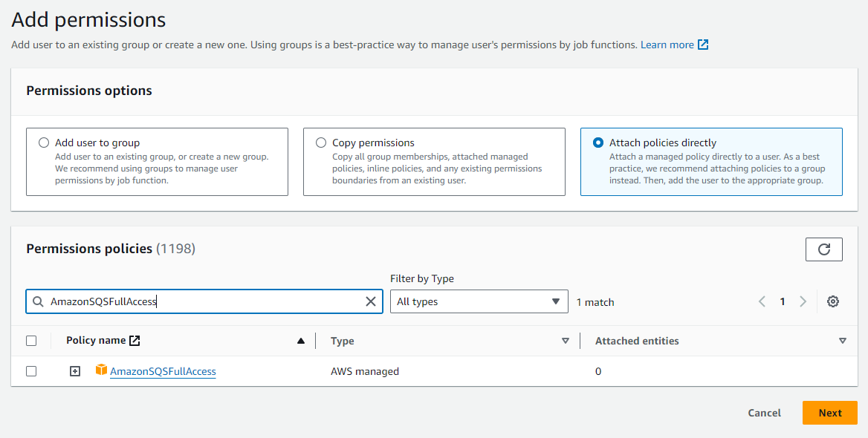Image resolution: width=868 pixels, height=438 pixels.
Task: Open the Filter by Type dropdown
Action: 479,301
